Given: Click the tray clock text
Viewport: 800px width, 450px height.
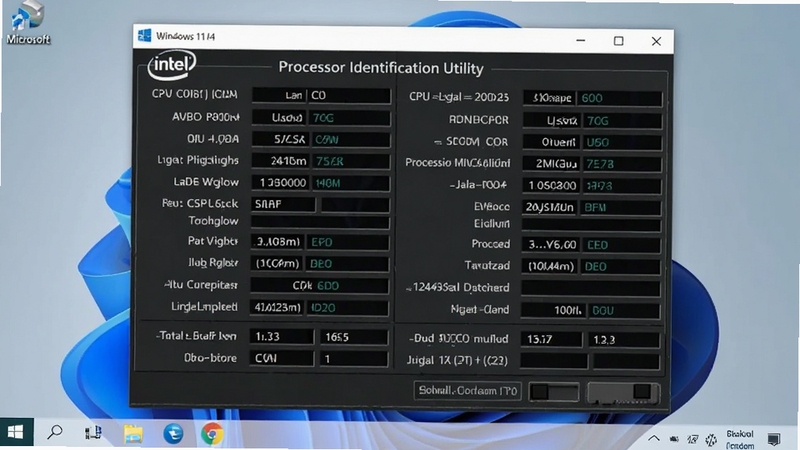Looking at the screenshot, I should click(740, 439).
